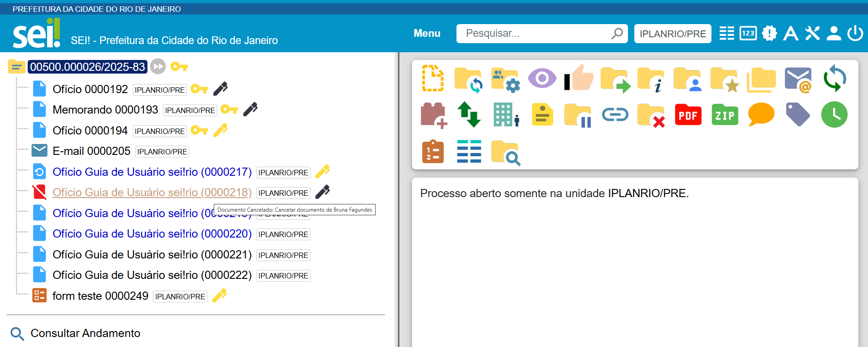Open Ofício Guia de Usuário sei!rio (0000220)

pos(152,234)
